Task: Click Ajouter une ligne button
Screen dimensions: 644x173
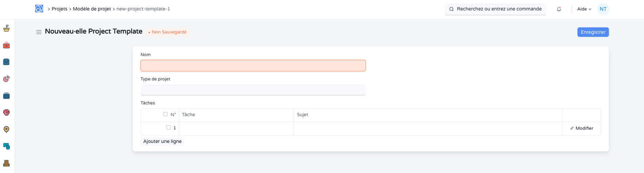Action: (162, 141)
